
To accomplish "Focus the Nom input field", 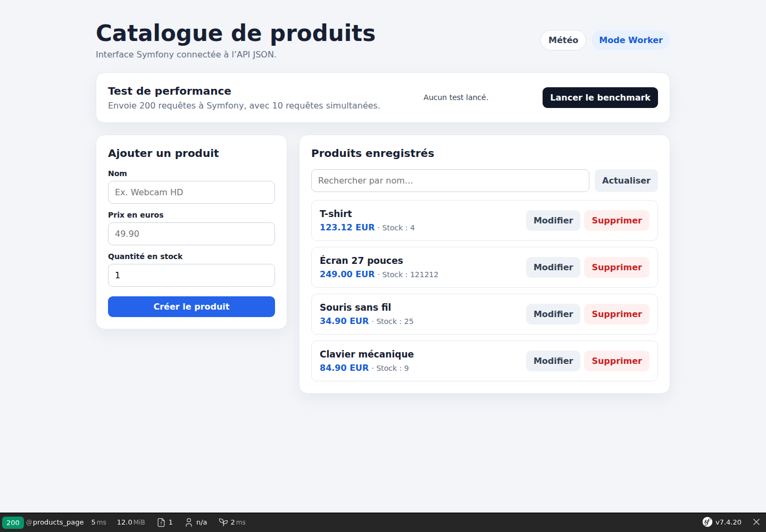I will (x=191, y=192).
